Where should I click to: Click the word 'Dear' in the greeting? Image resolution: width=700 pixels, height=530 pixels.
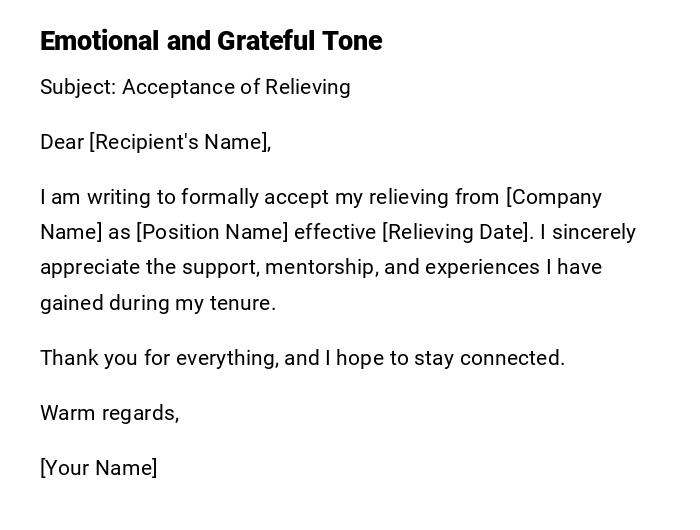tap(62, 142)
